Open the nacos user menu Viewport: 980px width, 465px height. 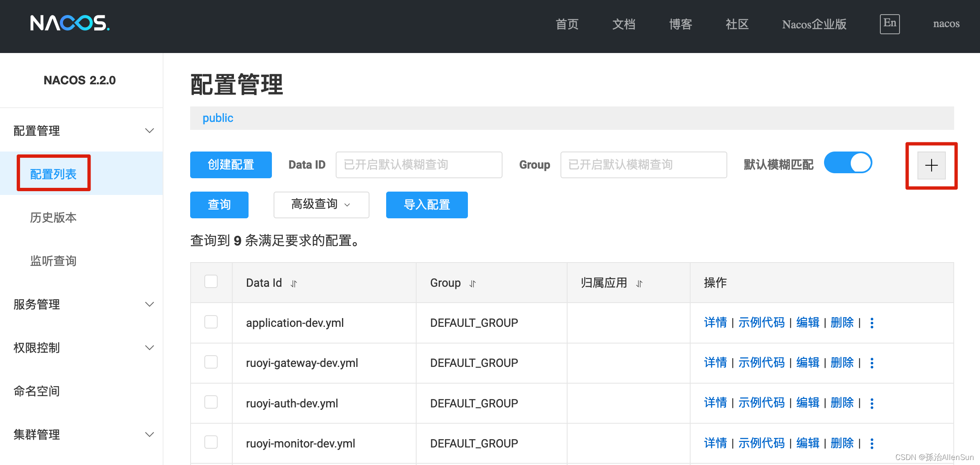point(946,24)
